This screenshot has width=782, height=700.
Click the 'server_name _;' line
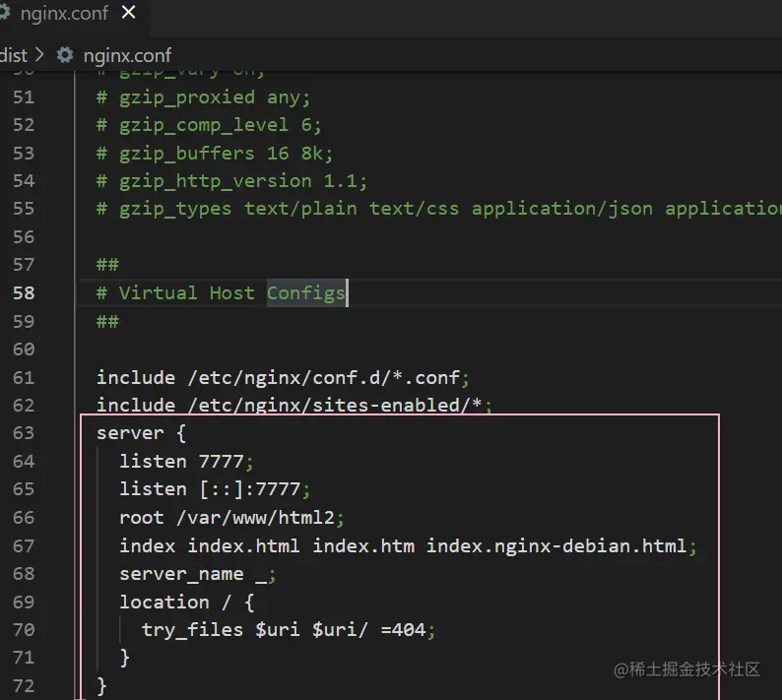(198, 574)
